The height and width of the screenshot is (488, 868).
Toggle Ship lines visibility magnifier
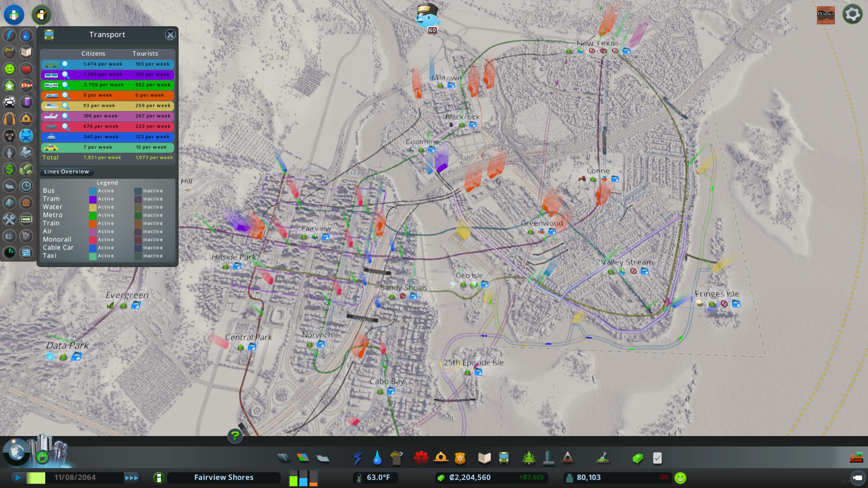[x=65, y=106]
